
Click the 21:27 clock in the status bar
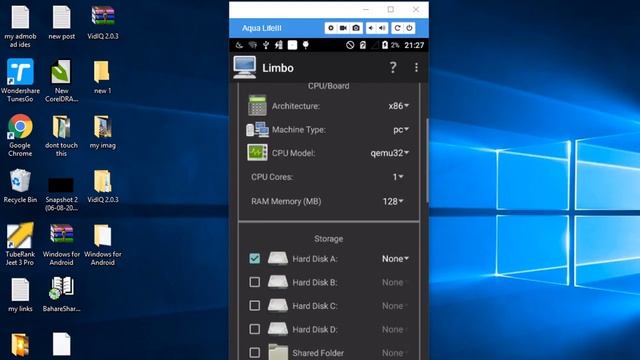click(414, 45)
